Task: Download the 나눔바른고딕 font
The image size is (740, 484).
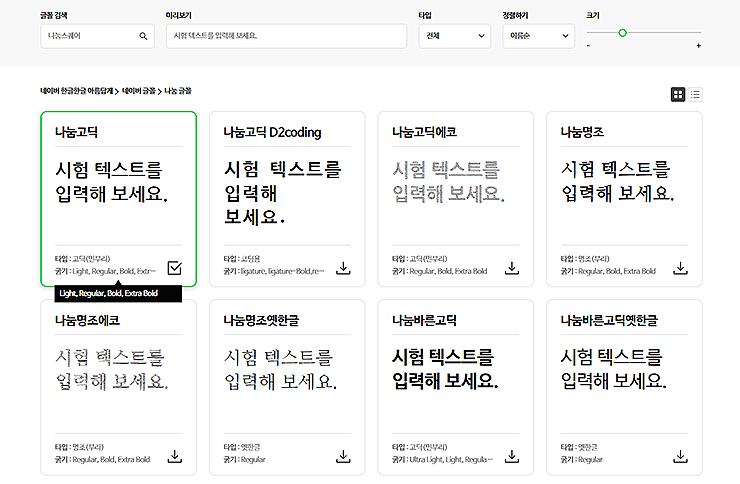Action: [x=512, y=456]
